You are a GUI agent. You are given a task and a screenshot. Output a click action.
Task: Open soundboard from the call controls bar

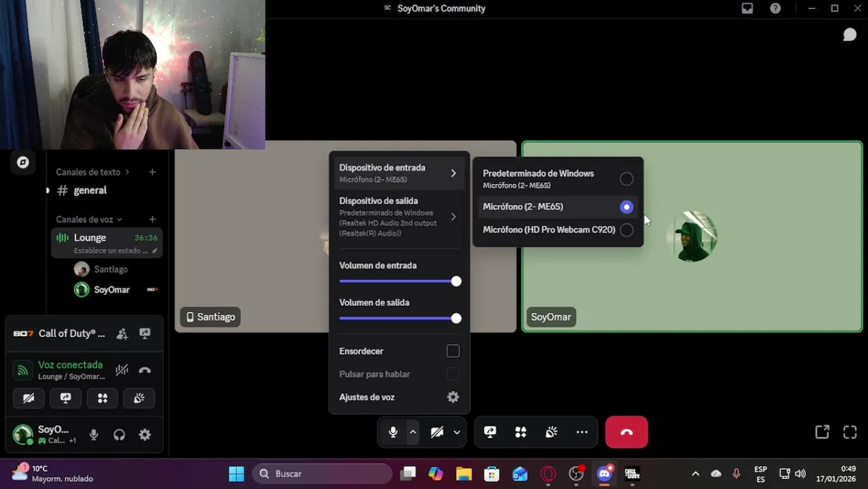pos(551,432)
